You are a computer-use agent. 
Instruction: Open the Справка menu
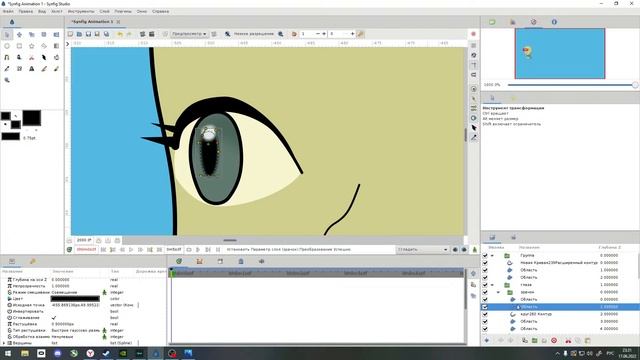[x=160, y=11]
